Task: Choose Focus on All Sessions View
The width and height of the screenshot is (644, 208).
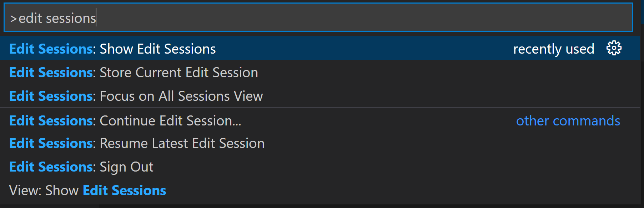Action: [143, 96]
